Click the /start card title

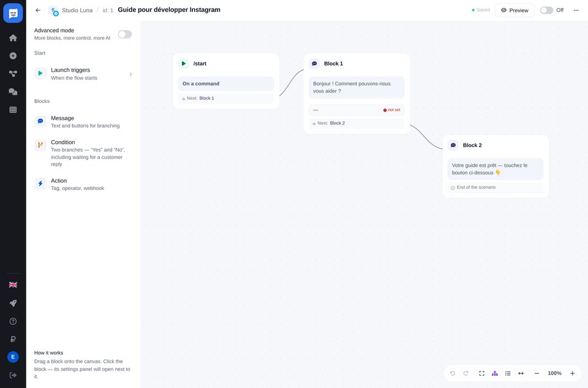200,63
